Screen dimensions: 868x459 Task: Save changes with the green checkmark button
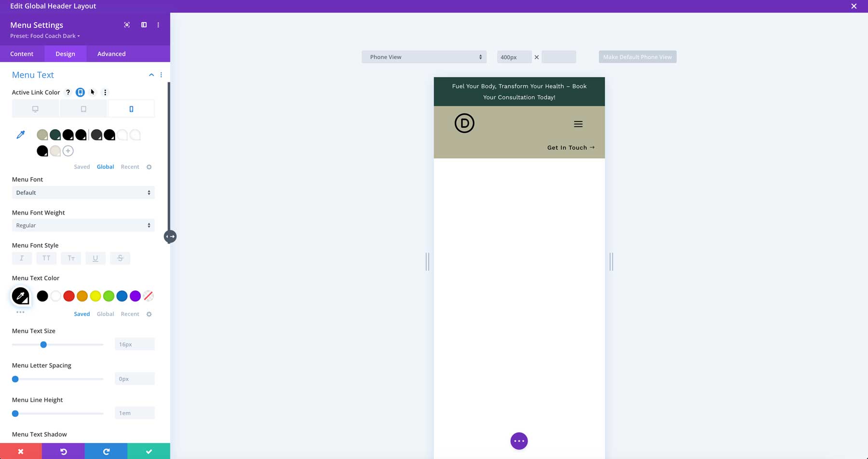[x=149, y=451]
